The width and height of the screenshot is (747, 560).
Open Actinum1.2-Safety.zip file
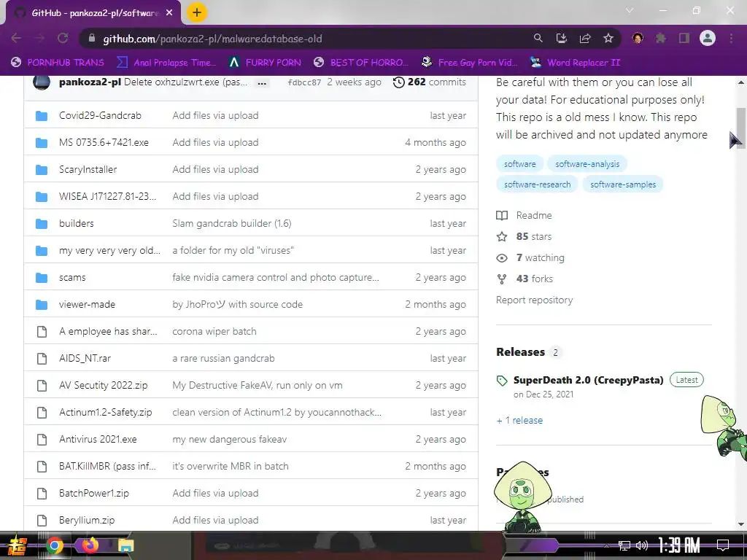[105, 413]
